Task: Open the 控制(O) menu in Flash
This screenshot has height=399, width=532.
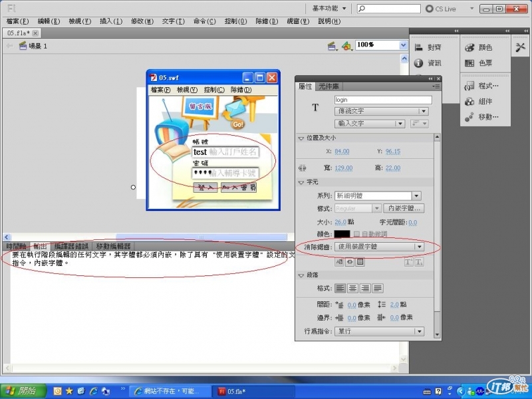Action: [235, 21]
